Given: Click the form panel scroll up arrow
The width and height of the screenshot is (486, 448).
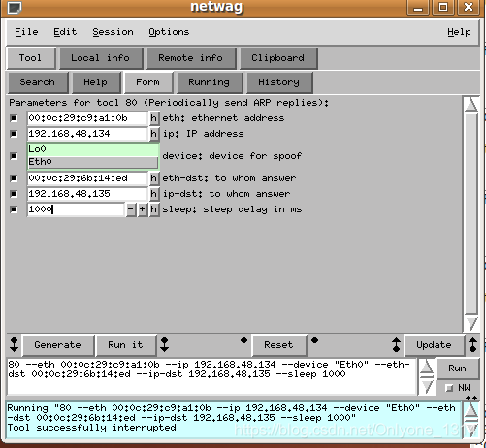Looking at the screenshot, I should [471, 104].
